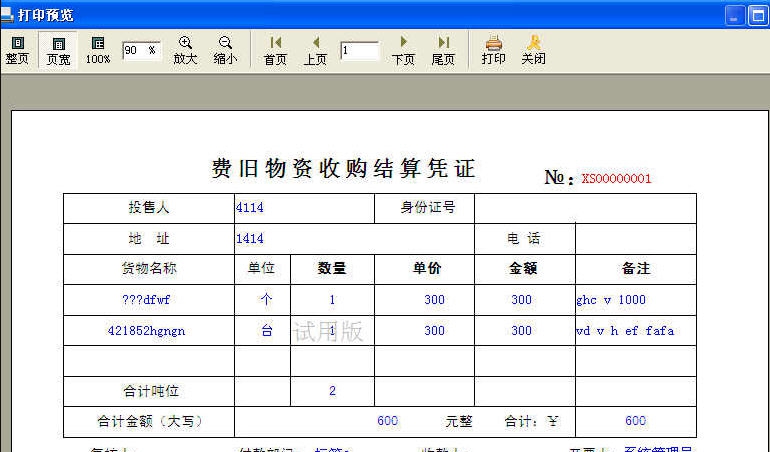
Task: Click the item name 421852hgngn
Action: click(147, 330)
